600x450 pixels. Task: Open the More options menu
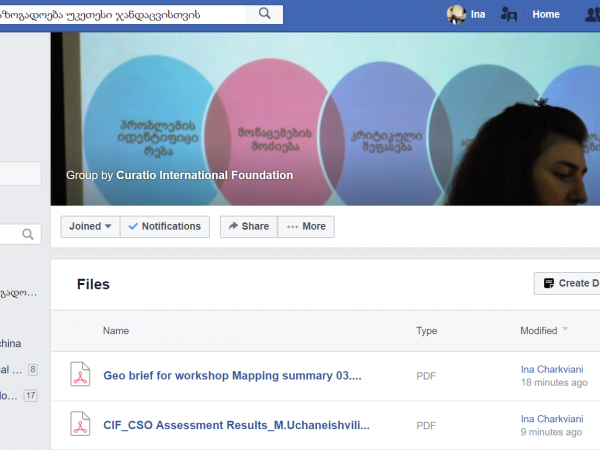(x=306, y=227)
